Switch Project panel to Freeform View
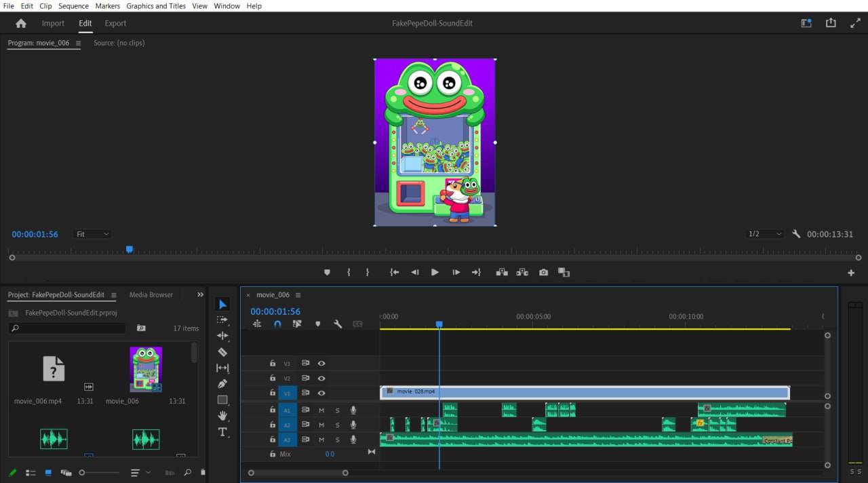This screenshot has height=483, width=868. click(x=66, y=472)
